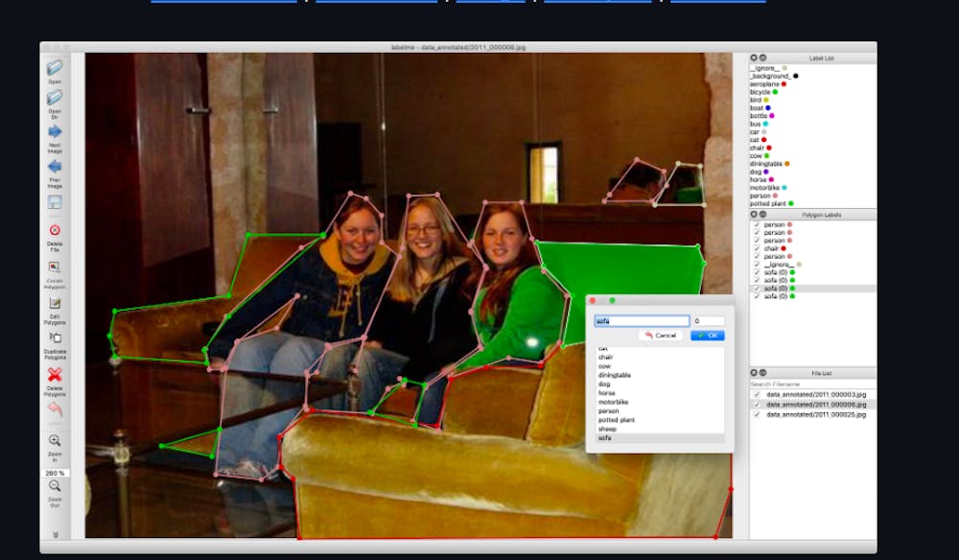
Task: Click the Duplicate Polygons icon
Action: click(55, 338)
